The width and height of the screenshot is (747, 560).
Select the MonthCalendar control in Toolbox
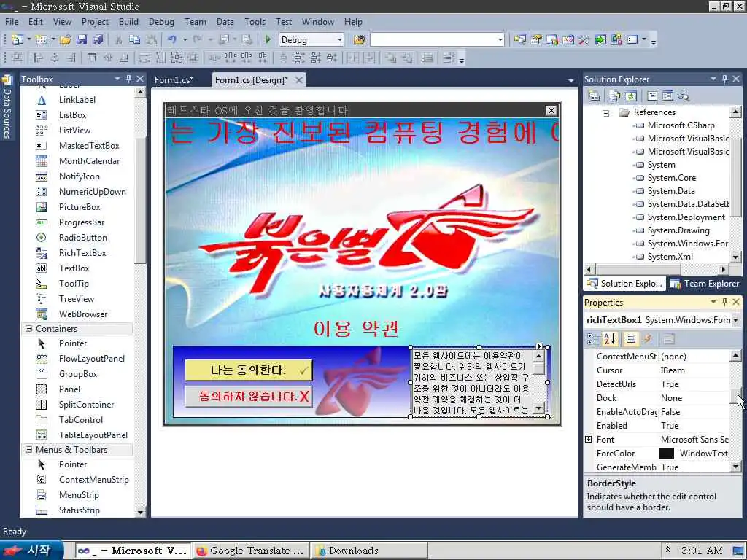pyautogui.click(x=88, y=161)
